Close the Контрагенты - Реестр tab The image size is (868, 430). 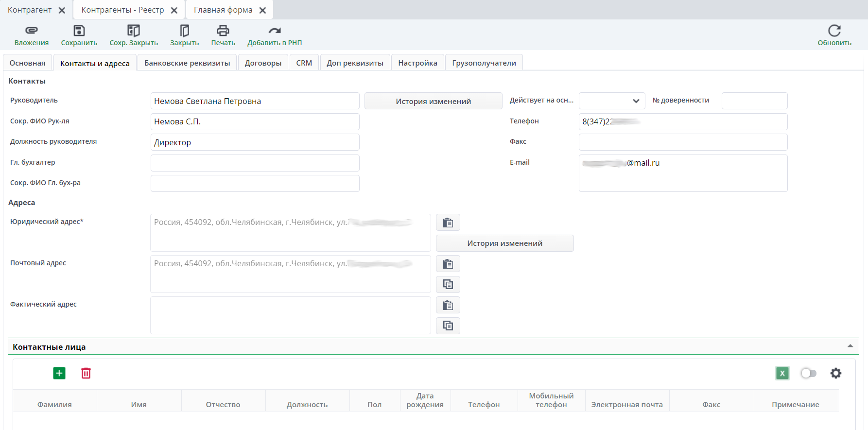pos(174,10)
